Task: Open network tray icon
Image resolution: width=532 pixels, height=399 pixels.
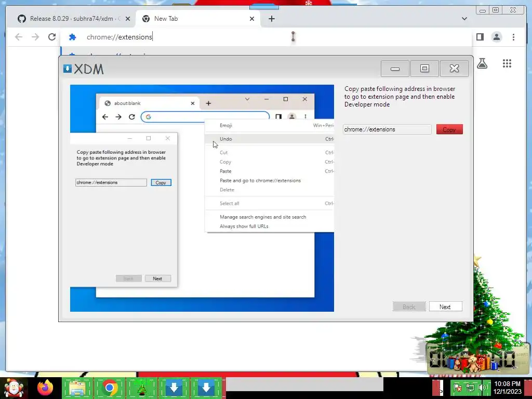Action: 470,388
